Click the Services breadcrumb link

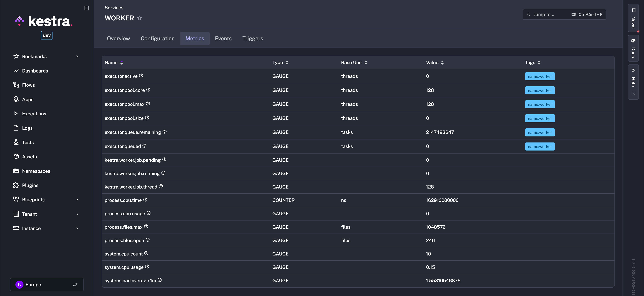(x=114, y=8)
